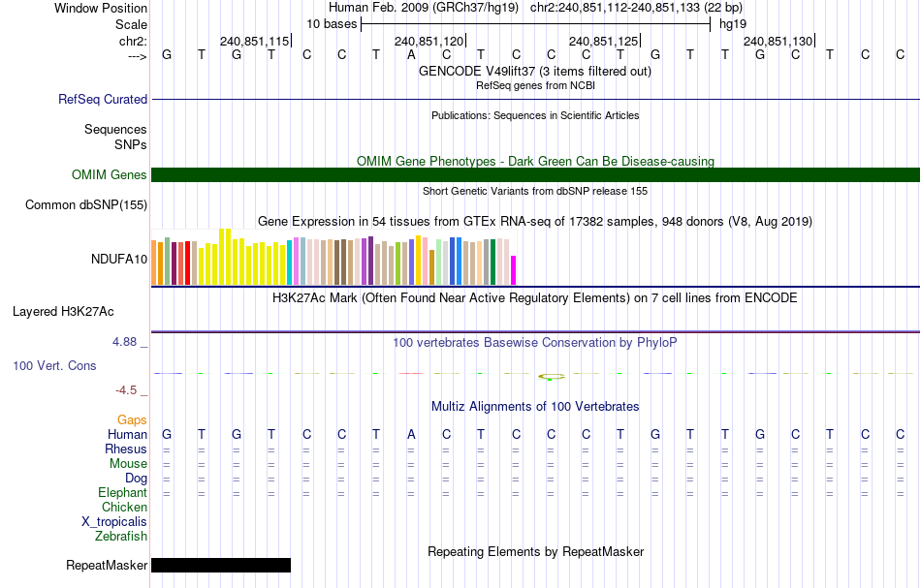
Task: Click the GENCODE V49lift37 track title
Action: 534,71
